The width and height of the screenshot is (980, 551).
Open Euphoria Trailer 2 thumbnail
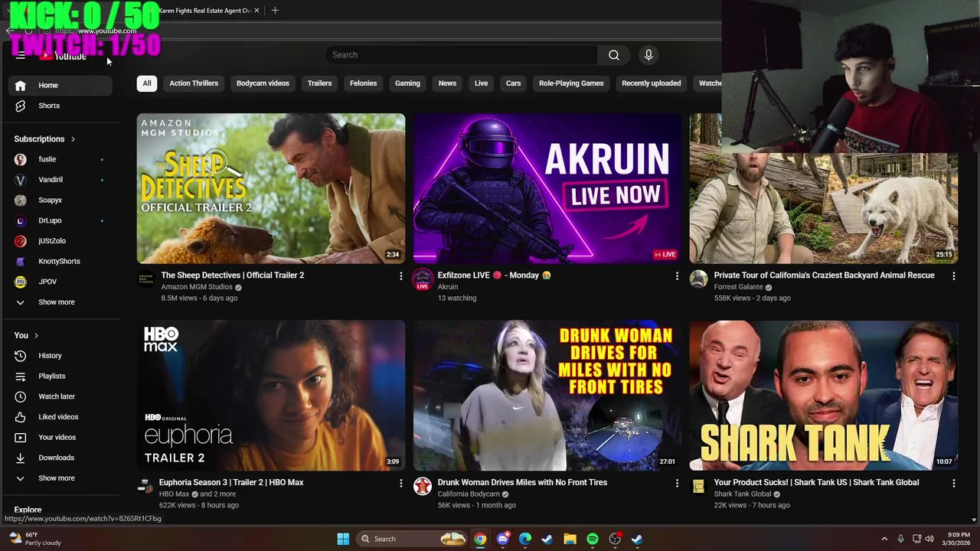(x=271, y=396)
